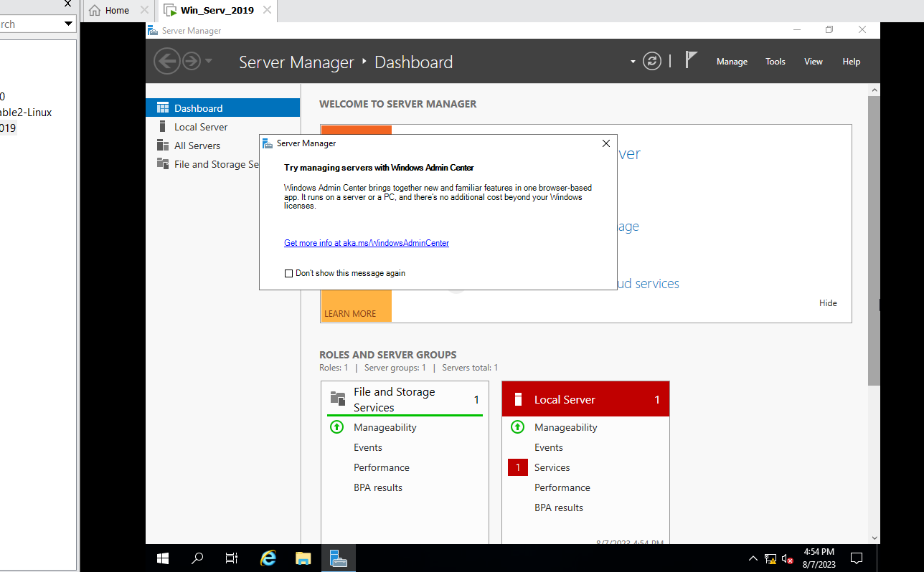Restore the Server Manager window size

click(x=829, y=30)
